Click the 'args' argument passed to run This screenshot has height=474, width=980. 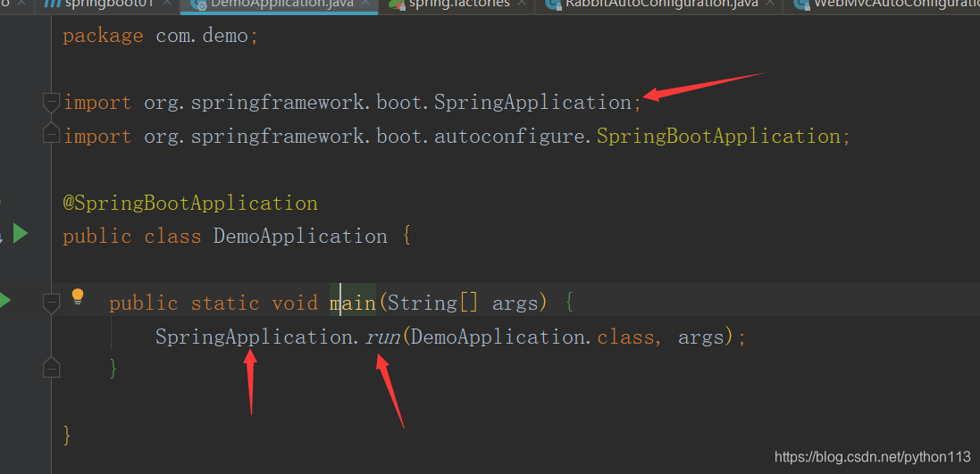pyautogui.click(x=700, y=338)
